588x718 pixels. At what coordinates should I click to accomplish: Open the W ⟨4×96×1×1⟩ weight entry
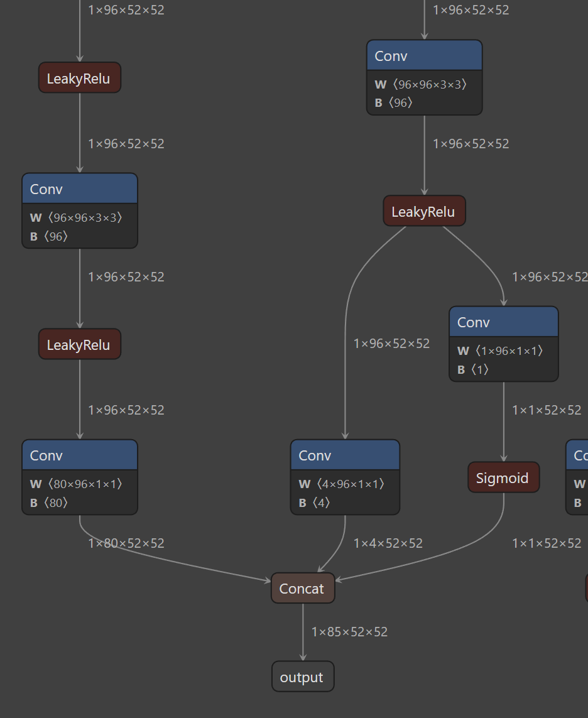point(341,484)
